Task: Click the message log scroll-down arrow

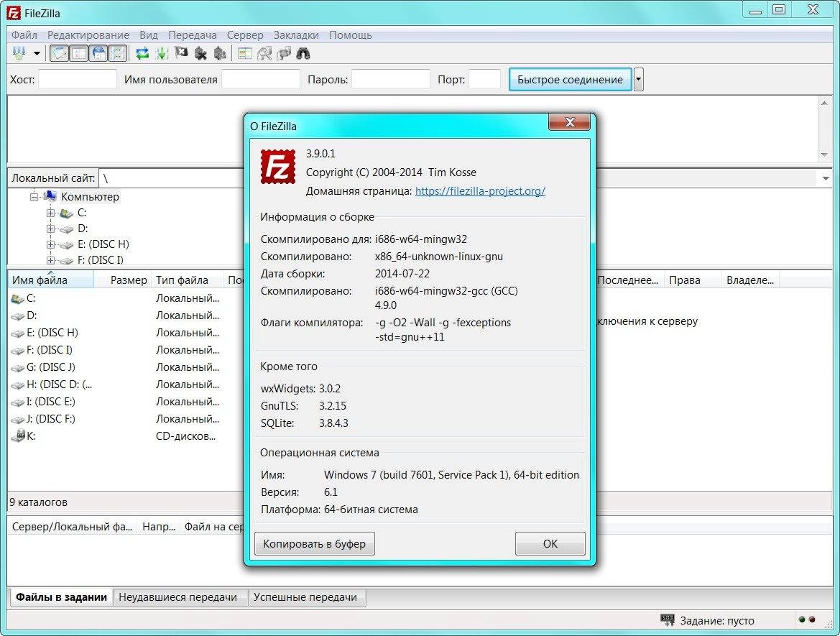Action: pos(824,155)
